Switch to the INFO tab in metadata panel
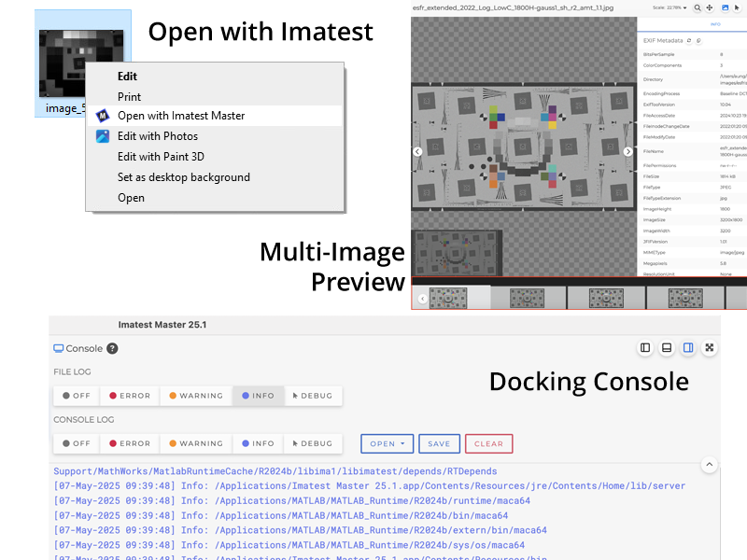Viewport: 747px width, 560px height. [715, 24]
